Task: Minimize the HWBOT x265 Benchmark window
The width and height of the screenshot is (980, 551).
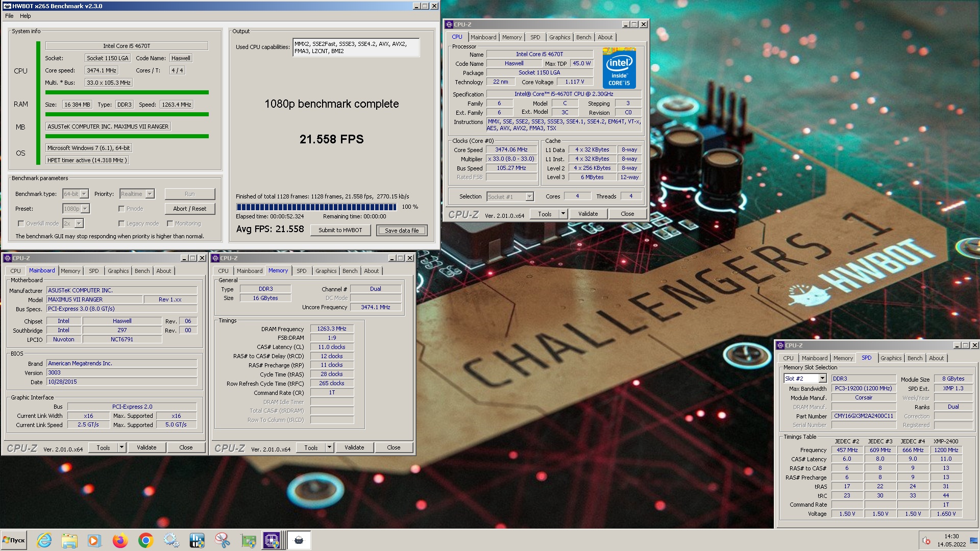Action: [x=416, y=6]
